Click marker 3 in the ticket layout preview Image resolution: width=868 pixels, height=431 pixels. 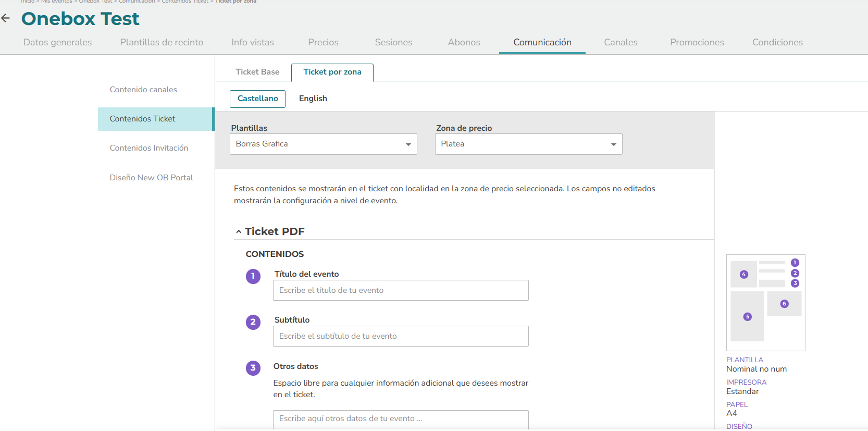[x=795, y=283]
